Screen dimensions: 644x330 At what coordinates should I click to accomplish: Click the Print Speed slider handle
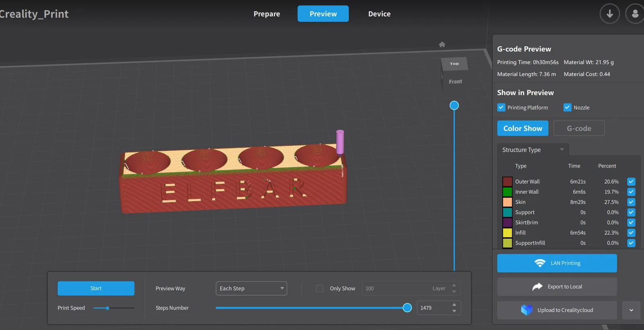pos(107,308)
